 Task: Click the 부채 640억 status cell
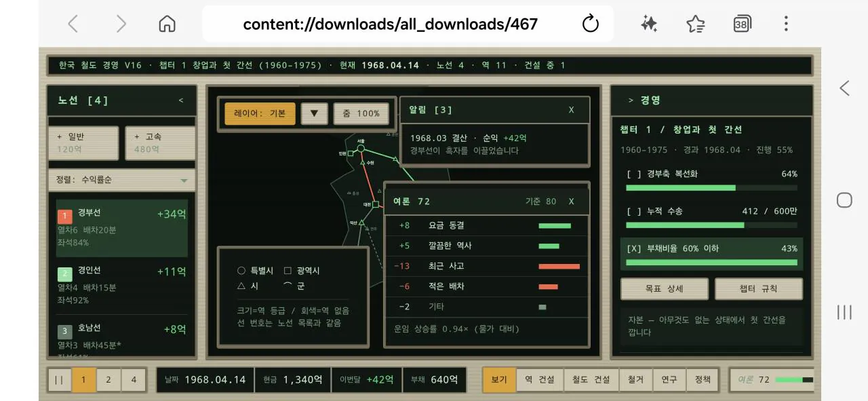coord(434,379)
